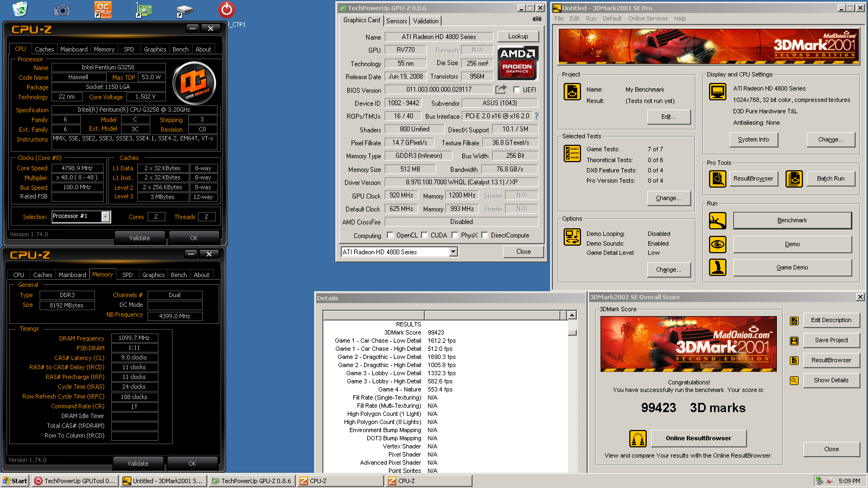Click the Edit... button in Project group
The image size is (868, 488).
668,117
